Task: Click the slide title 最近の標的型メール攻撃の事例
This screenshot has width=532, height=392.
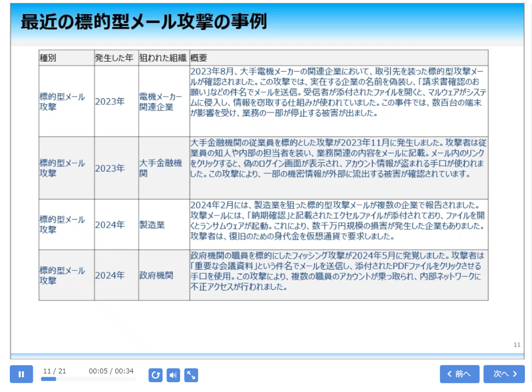Action: 144,22
